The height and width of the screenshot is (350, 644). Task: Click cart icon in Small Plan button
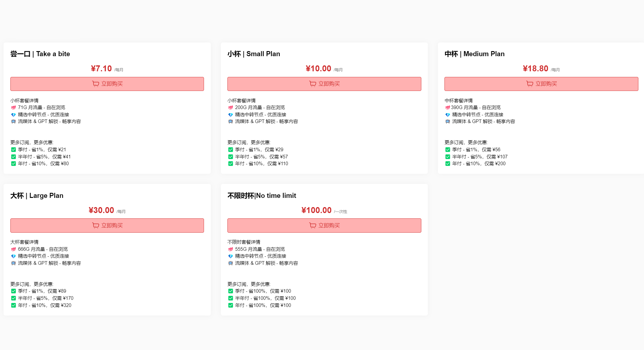tap(313, 84)
